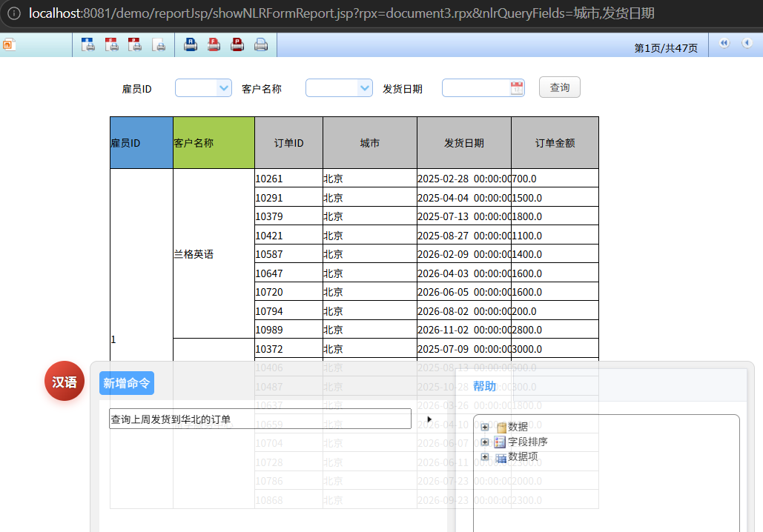
Task: Click the 查询 button
Action: click(560, 87)
